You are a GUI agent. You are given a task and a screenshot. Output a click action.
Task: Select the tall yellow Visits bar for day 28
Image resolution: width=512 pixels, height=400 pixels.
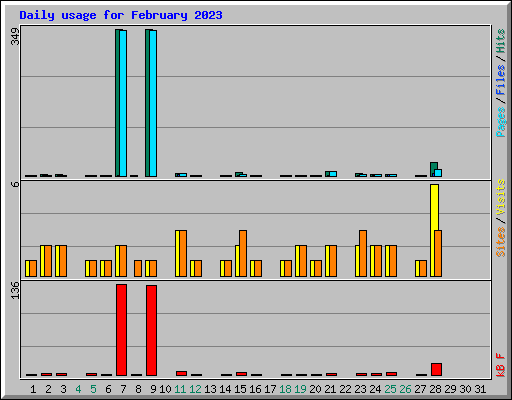pyautogui.click(x=434, y=230)
